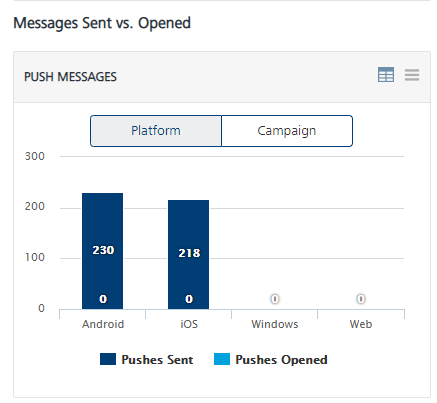Image resolution: width=437 pixels, height=403 pixels.
Task: Click the Windows axis label
Action: (275, 324)
